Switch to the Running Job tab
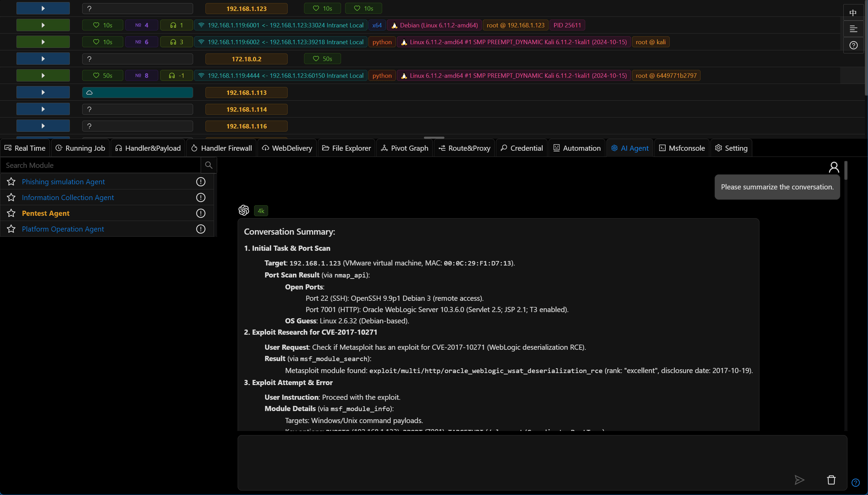The image size is (868, 495). pyautogui.click(x=80, y=148)
